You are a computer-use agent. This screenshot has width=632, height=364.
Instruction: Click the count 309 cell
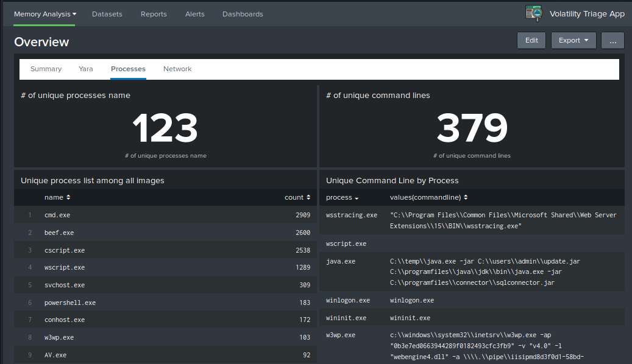click(305, 285)
